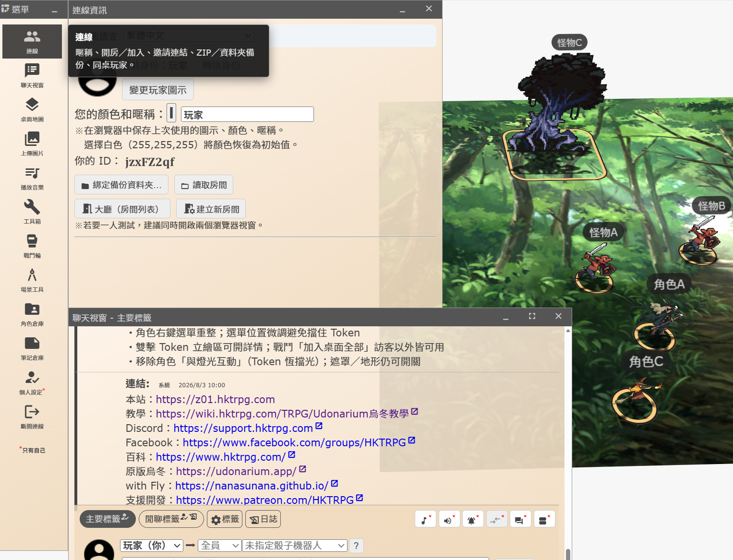733x560 pixels.
Task: Minimize the 連線資訊 window
Action: [402, 10]
